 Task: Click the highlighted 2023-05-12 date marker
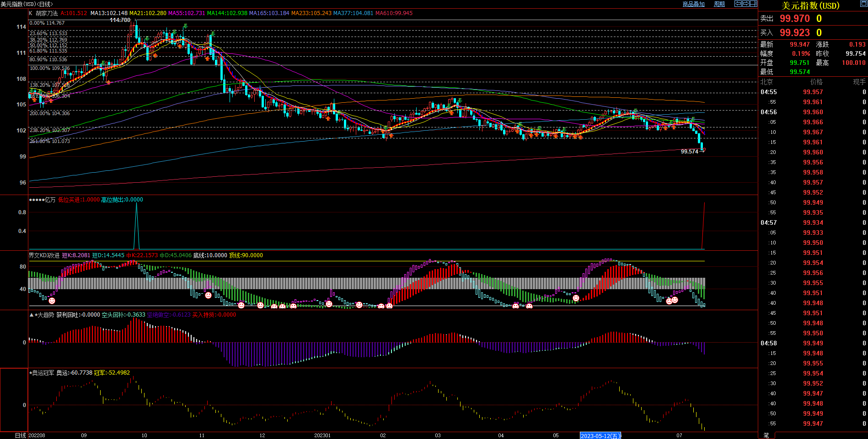click(x=600, y=436)
